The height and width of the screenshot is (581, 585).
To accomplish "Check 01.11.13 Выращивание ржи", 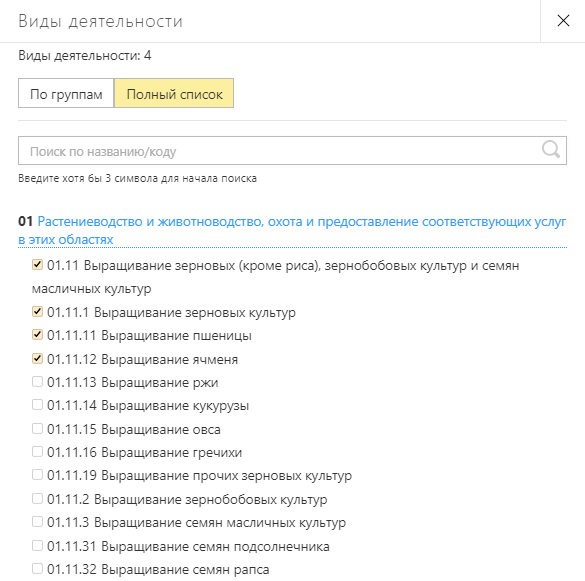I will click(x=37, y=382).
